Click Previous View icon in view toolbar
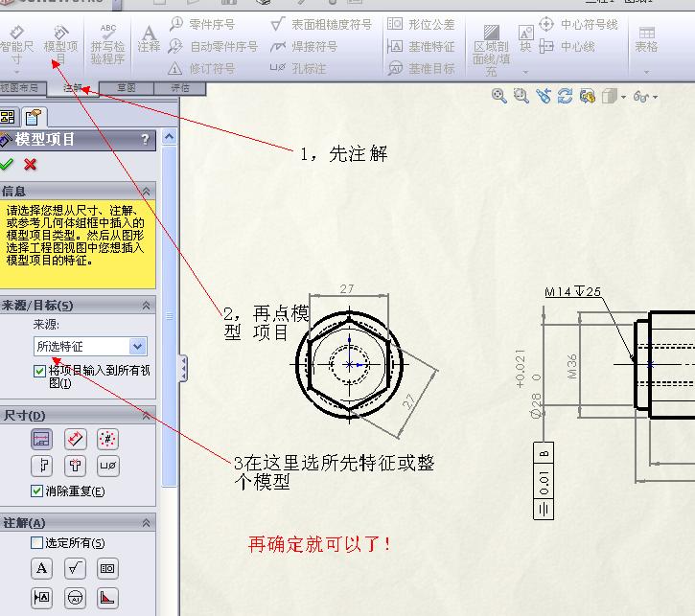Image resolution: width=695 pixels, height=616 pixels. click(x=544, y=96)
